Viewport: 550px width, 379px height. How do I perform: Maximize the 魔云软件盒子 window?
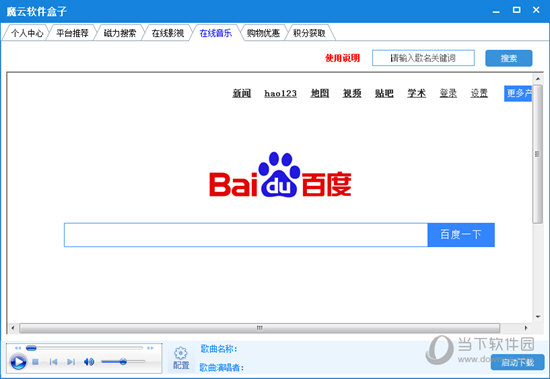pos(516,10)
